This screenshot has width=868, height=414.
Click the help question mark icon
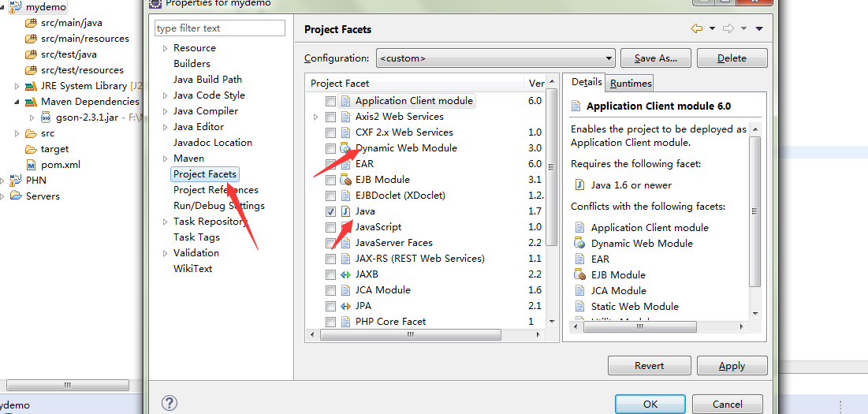pyautogui.click(x=170, y=403)
